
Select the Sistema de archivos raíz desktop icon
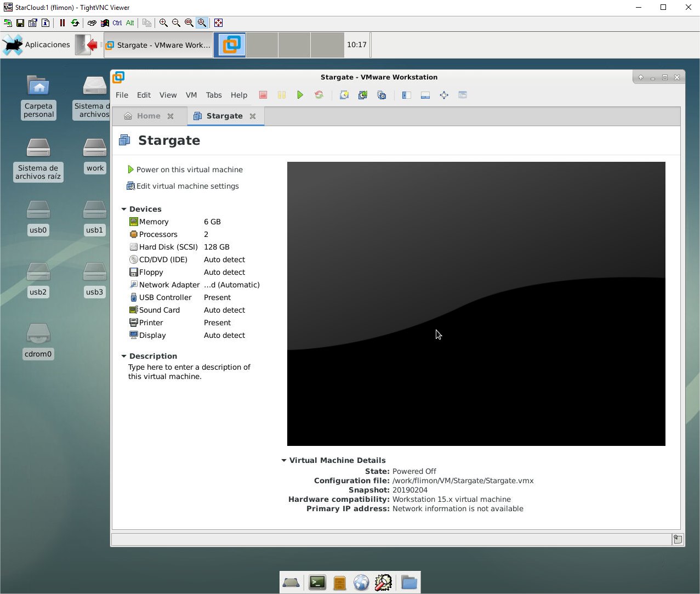(x=38, y=159)
